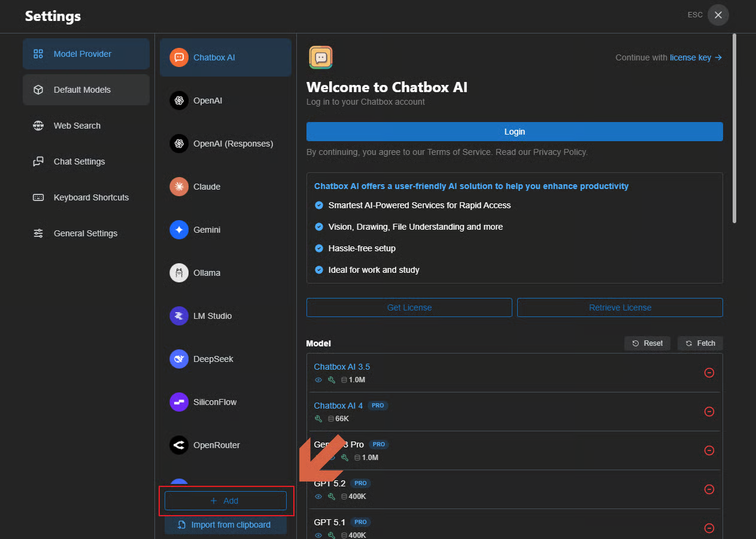Click the Gemini provider icon
The height and width of the screenshot is (539, 756).
coord(179,230)
